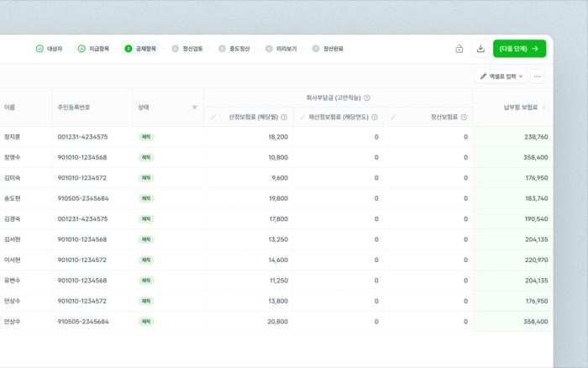Click the 납부할 보험료 column header

521,108
